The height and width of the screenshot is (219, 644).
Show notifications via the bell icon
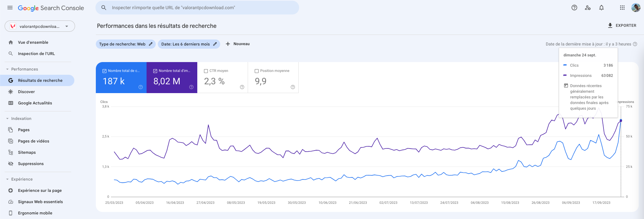click(x=601, y=8)
